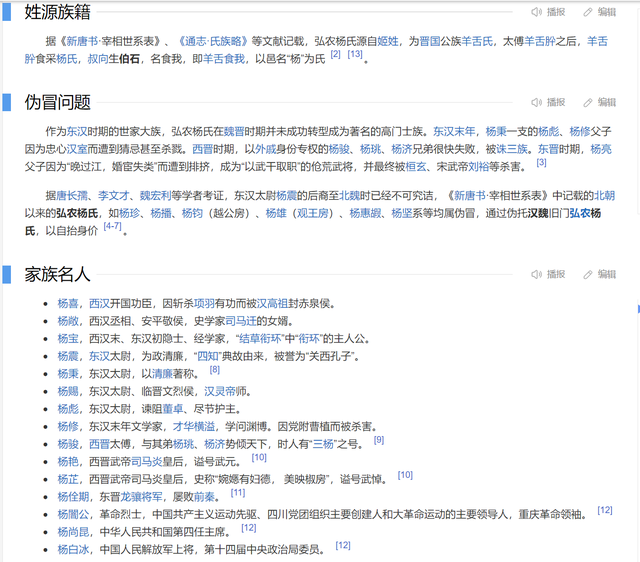Open the 观王房 link

click(x=313, y=213)
